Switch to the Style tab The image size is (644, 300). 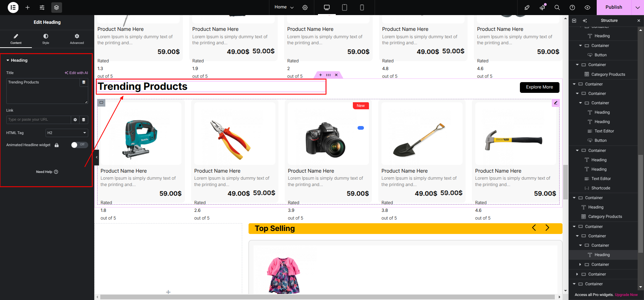pyautogui.click(x=46, y=39)
